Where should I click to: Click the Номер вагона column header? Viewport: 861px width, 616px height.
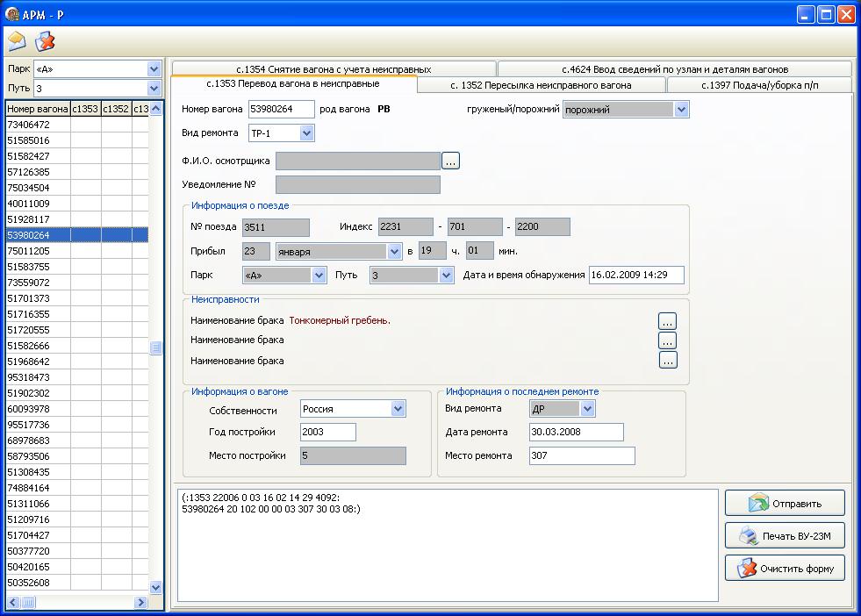[x=38, y=109]
